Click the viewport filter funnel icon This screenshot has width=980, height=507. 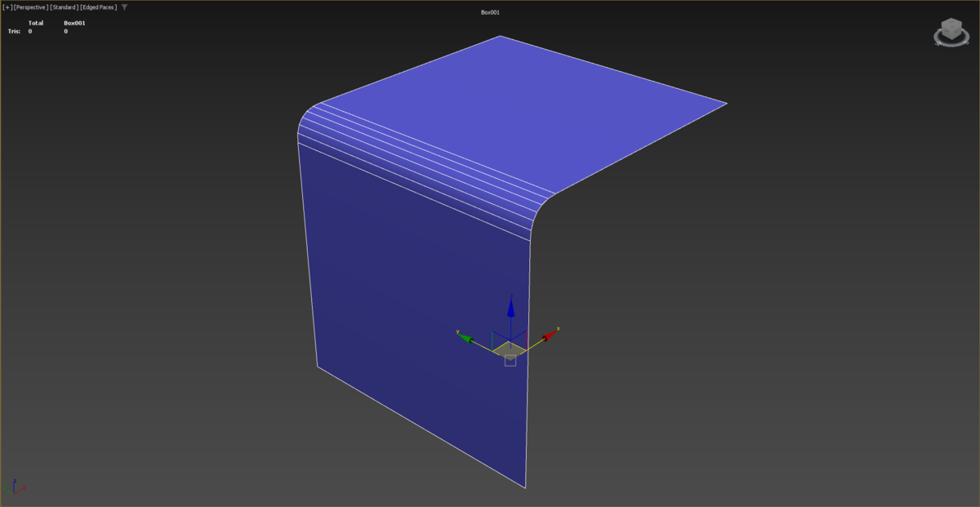coord(124,7)
